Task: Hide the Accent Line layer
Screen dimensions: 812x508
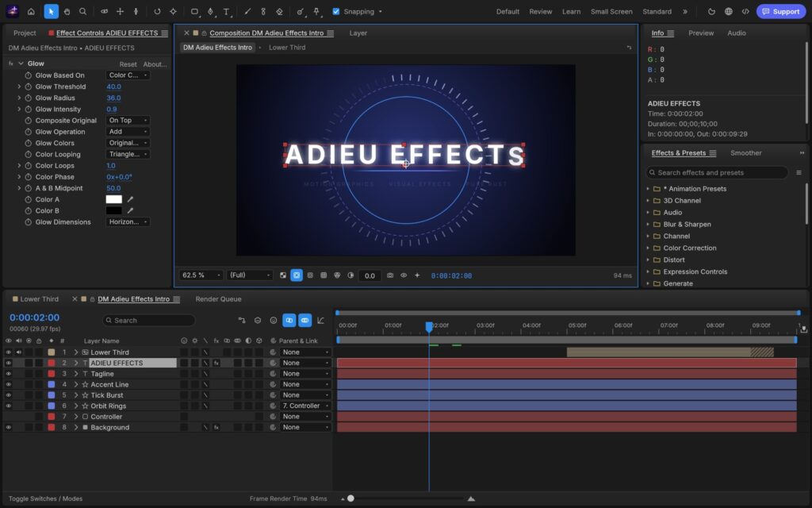Action: [x=8, y=385]
